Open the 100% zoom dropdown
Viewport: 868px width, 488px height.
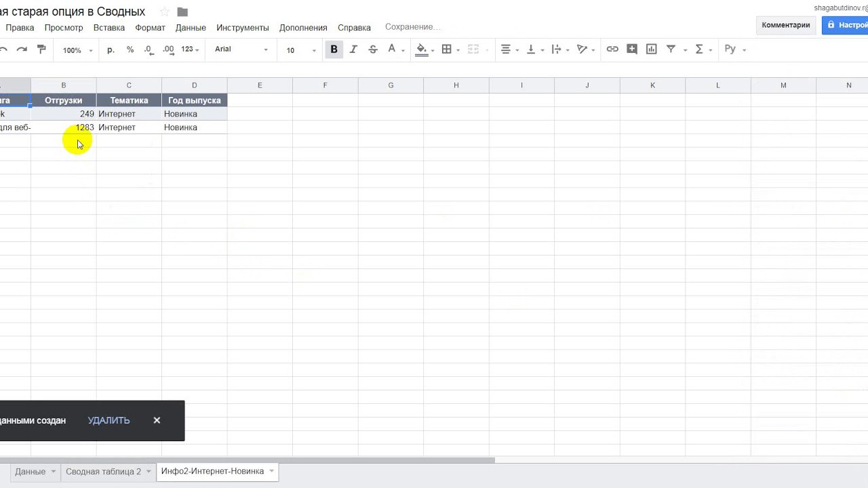pyautogui.click(x=77, y=50)
